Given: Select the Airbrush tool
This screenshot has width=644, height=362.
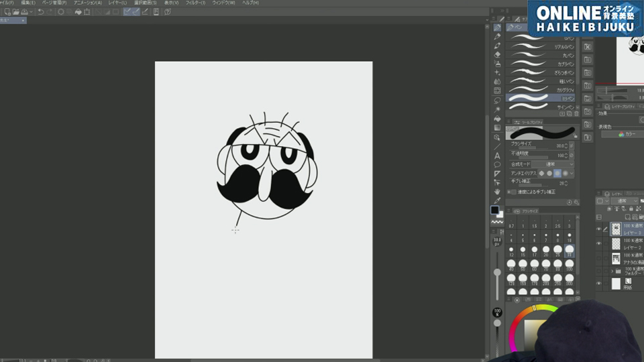Looking at the screenshot, I should pyautogui.click(x=497, y=64).
